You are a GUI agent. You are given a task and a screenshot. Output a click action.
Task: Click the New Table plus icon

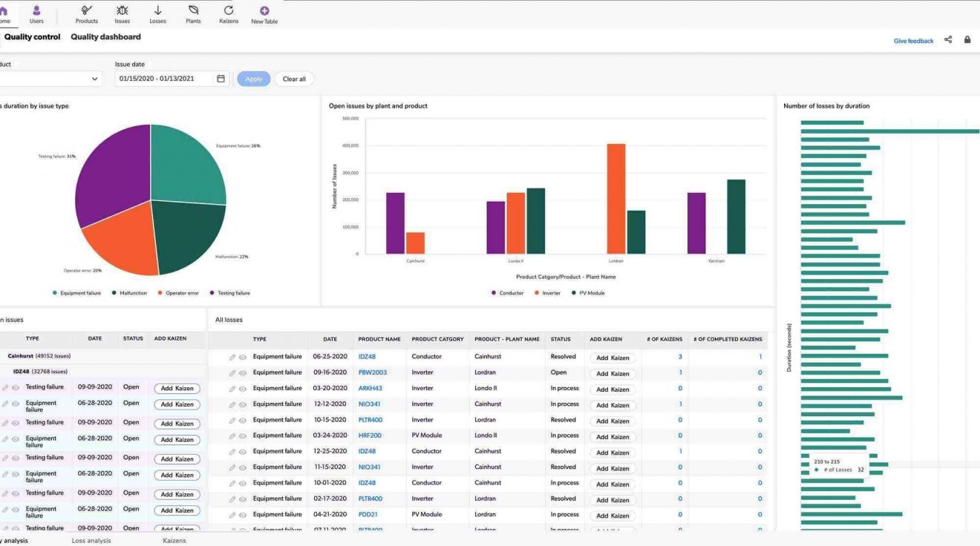(x=264, y=10)
